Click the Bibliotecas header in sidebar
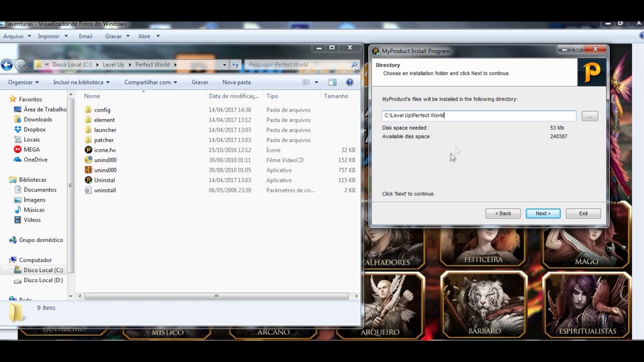 [28, 179]
